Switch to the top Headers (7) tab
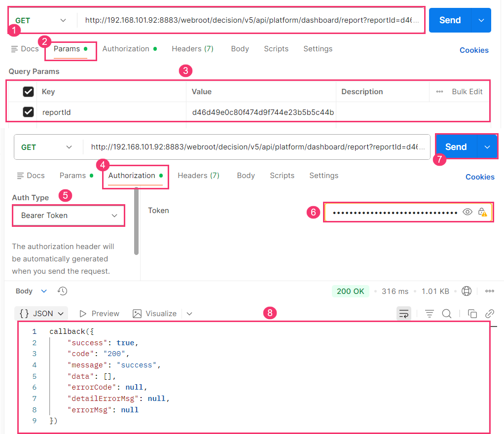This screenshot has width=504, height=434. tap(192, 49)
